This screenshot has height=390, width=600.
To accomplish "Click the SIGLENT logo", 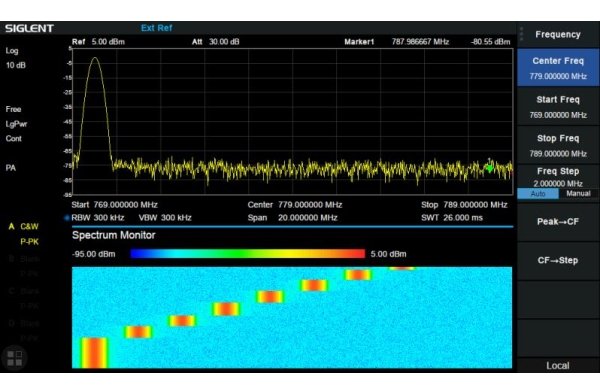I will coord(29,28).
